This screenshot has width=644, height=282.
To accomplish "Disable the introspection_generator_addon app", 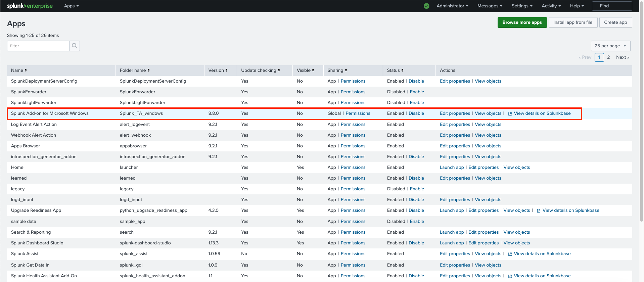I will coord(416,156).
